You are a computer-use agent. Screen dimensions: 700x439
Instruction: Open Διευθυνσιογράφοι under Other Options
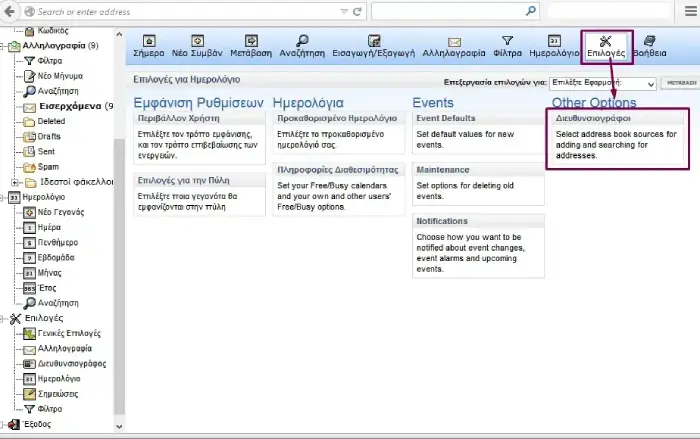click(593, 118)
